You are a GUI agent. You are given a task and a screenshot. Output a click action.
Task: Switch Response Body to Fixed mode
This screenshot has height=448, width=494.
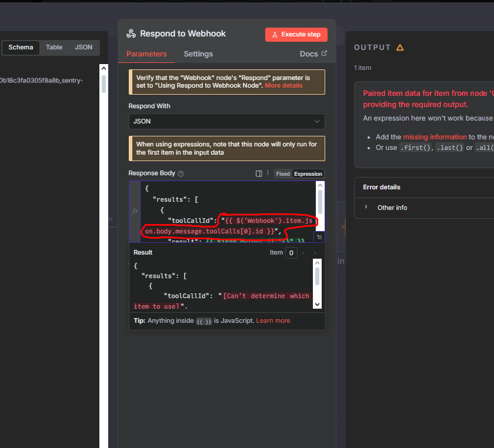[283, 174]
